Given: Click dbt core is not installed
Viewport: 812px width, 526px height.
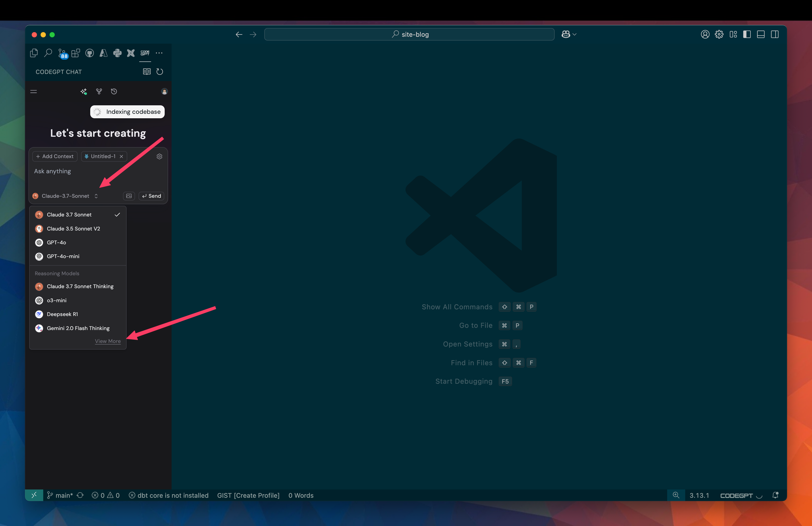Looking at the screenshot, I should click(168, 495).
